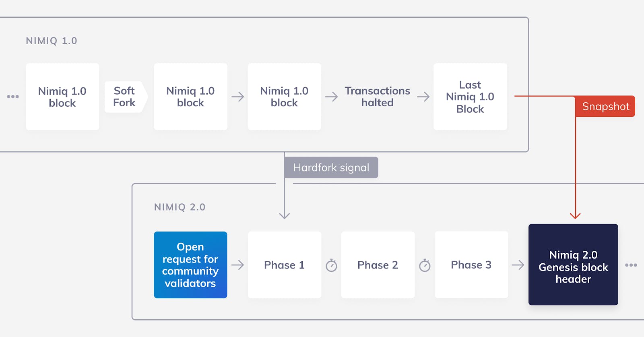644x337 pixels.
Task: Click the arrow between Phase 3 and Genesis block
Action: tap(518, 265)
